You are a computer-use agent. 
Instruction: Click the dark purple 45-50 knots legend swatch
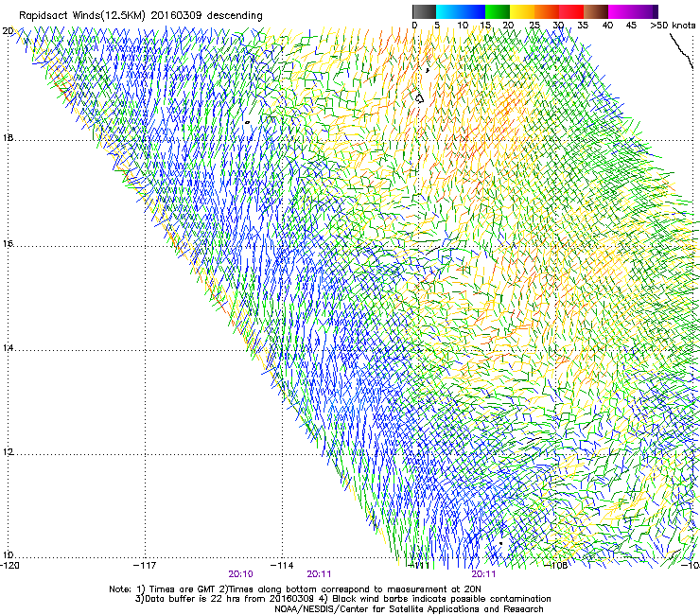pos(645,11)
